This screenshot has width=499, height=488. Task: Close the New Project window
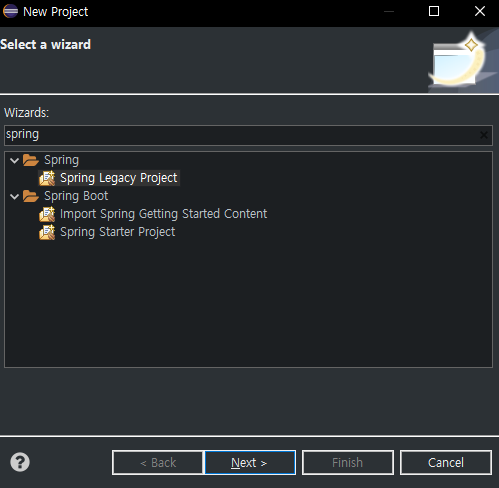(480, 11)
